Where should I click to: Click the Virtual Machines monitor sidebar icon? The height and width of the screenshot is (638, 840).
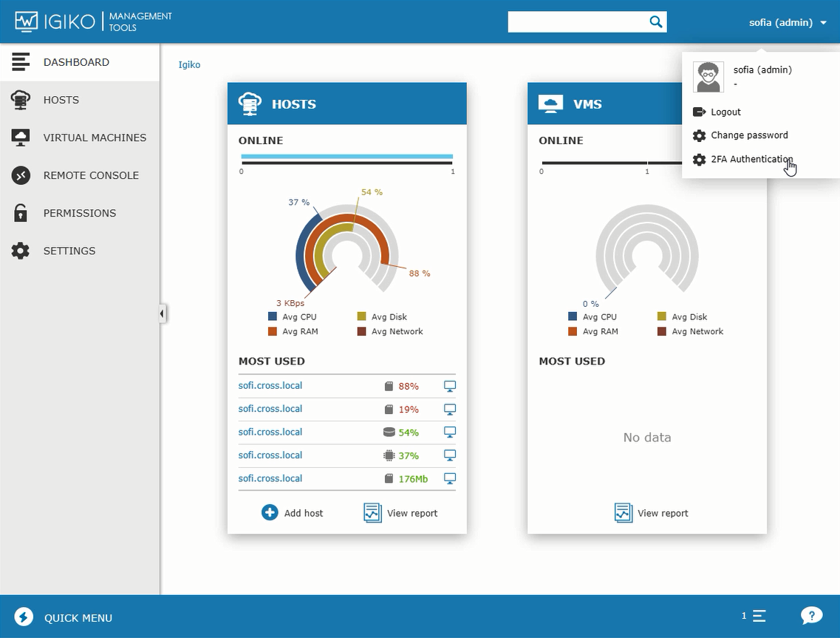point(21,138)
